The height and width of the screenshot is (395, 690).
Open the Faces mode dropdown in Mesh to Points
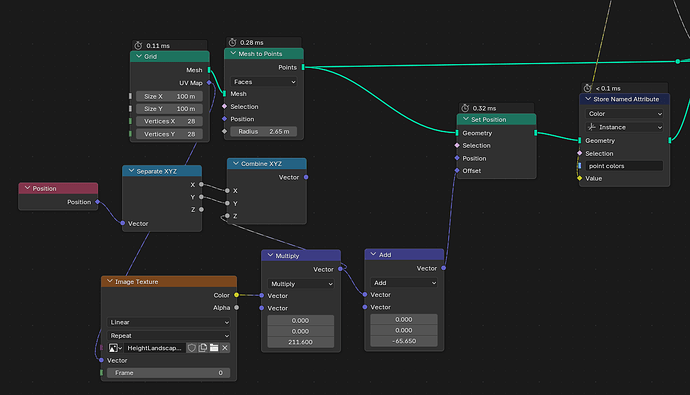click(264, 82)
